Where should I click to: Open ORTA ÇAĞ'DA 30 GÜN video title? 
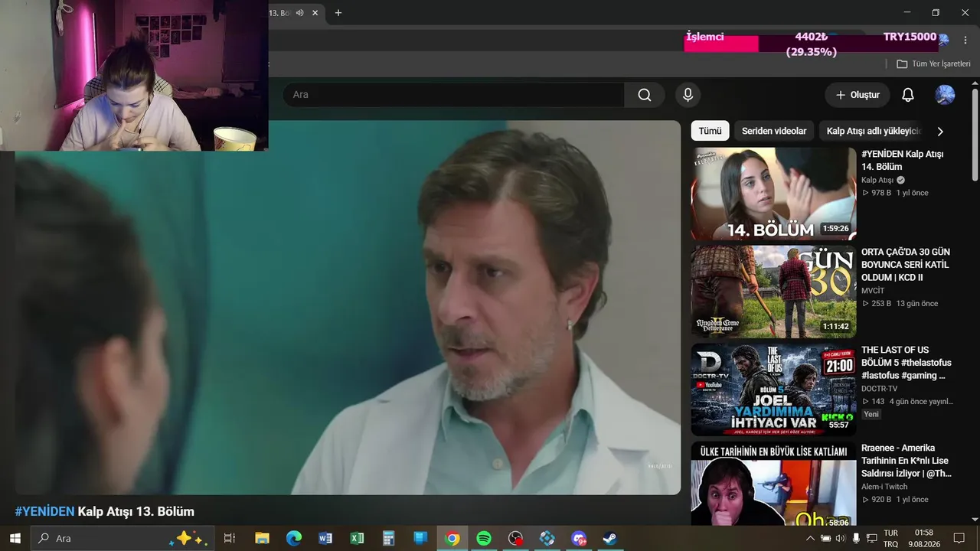pos(905,265)
